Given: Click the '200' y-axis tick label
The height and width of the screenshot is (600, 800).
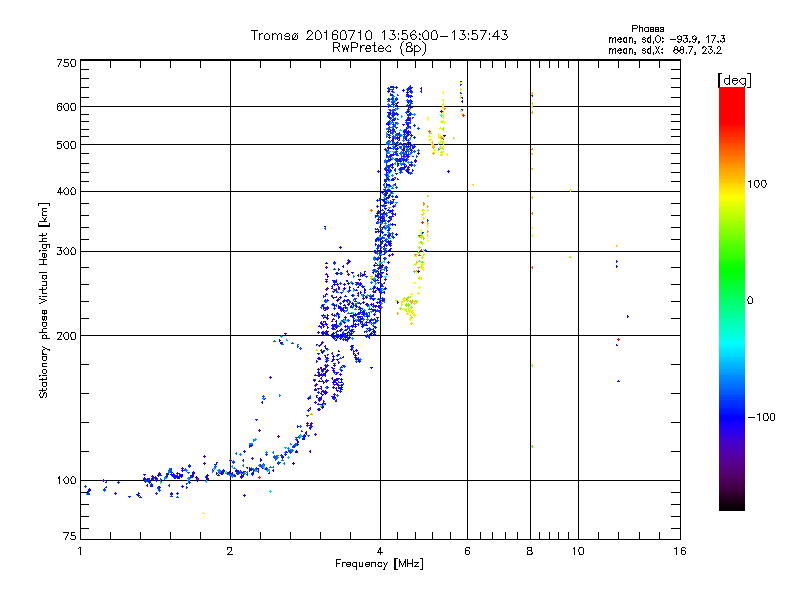Looking at the screenshot, I should (66, 336).
